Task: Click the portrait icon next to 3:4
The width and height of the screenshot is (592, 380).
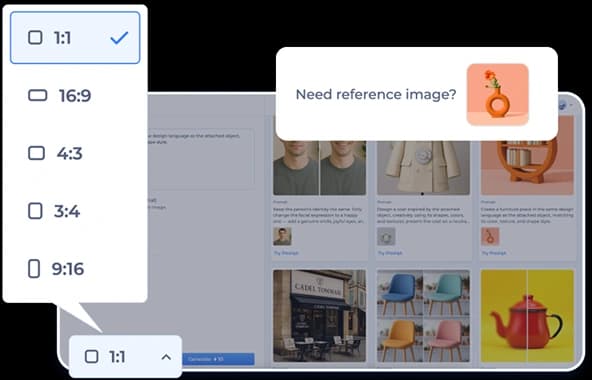Action: click(35, 211)
